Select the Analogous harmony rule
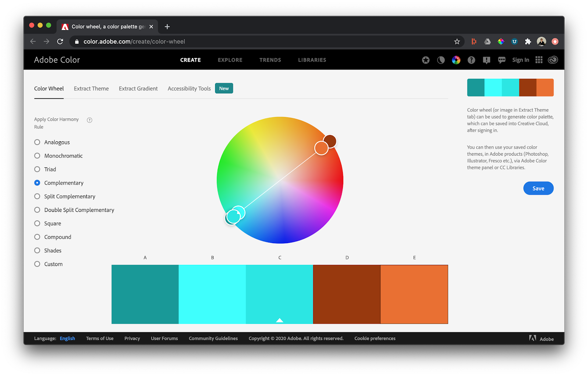 pyautogui.click(x=37, y=142)
